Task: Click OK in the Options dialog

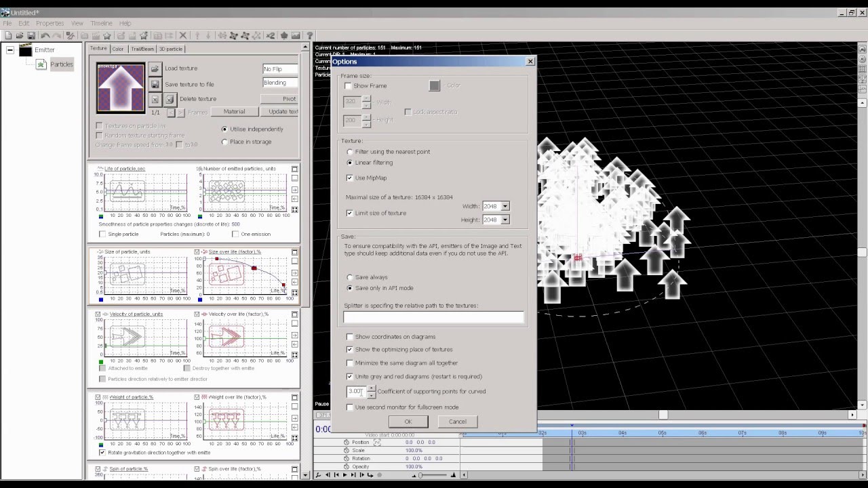Action: [x=408, y=422]
